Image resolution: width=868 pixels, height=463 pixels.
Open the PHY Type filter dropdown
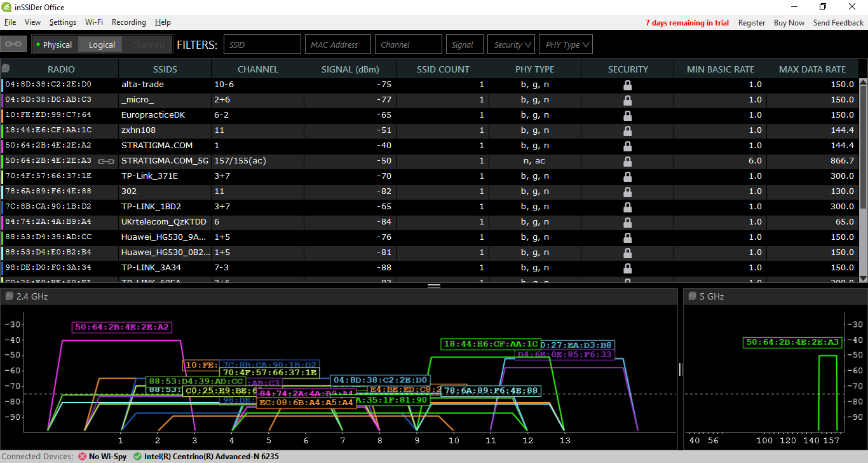click(566, 45)
